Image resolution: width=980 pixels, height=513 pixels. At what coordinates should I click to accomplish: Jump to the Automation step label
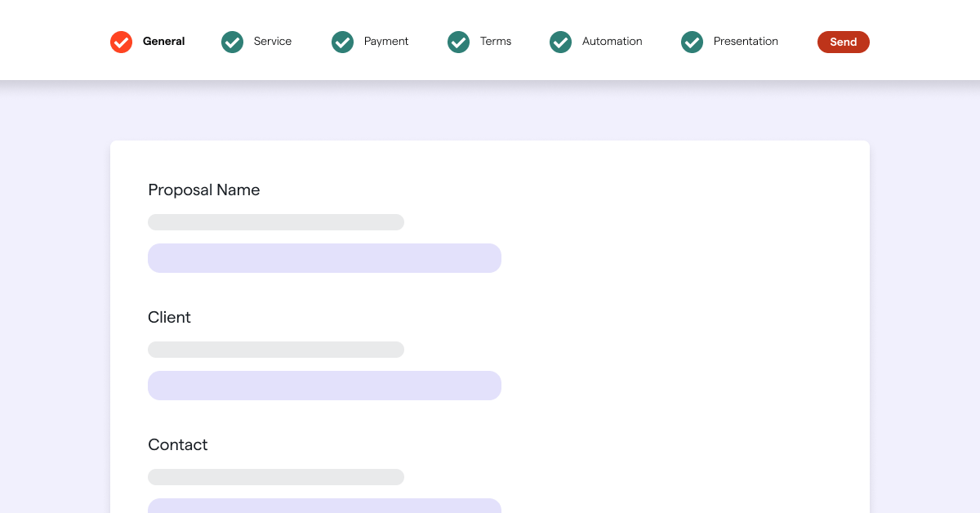click(x=612, y=42)
